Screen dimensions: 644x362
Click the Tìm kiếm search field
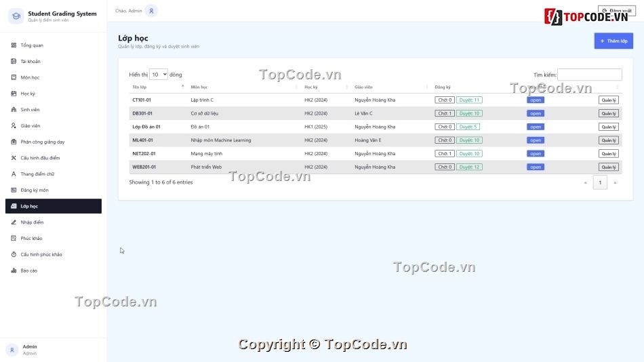coord(589,75)
